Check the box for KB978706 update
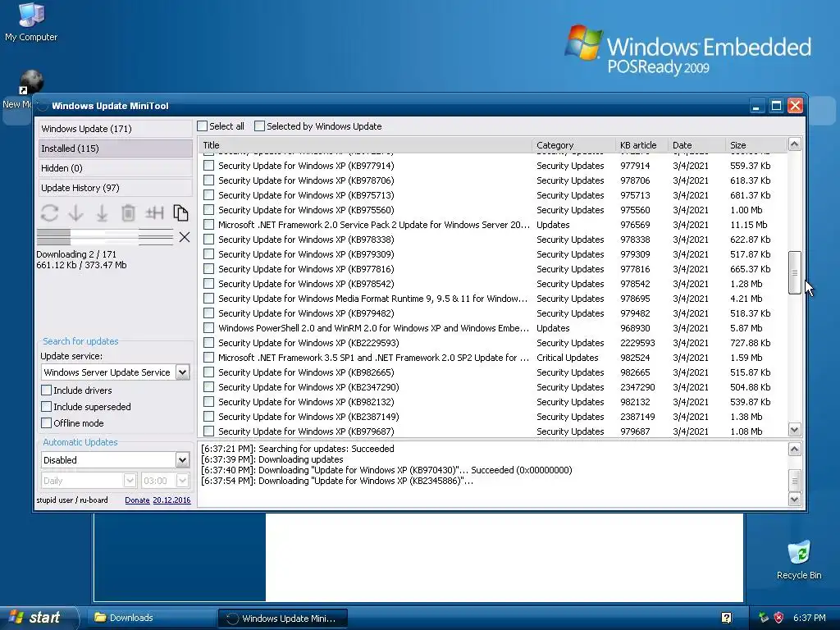Image resolution: width=840 pixels, height=630 pixels. coord(209,180)
